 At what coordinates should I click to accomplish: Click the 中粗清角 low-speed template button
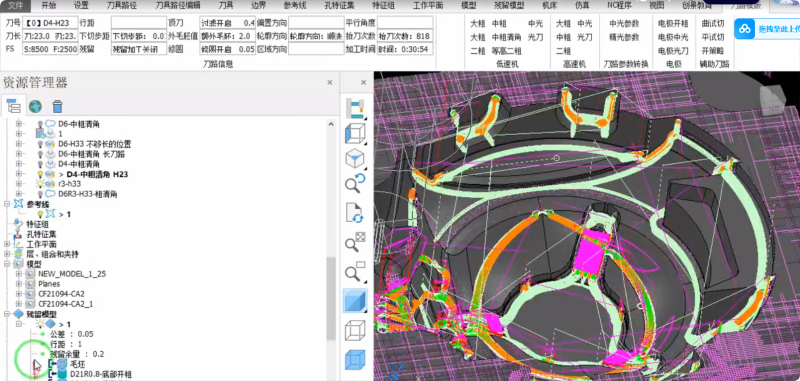click(x=506, y=37)
